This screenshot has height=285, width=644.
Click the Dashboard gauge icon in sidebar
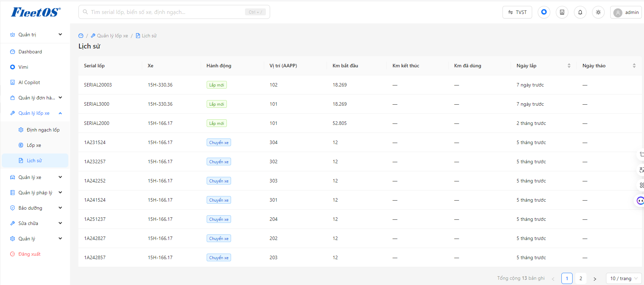[13, 52]
